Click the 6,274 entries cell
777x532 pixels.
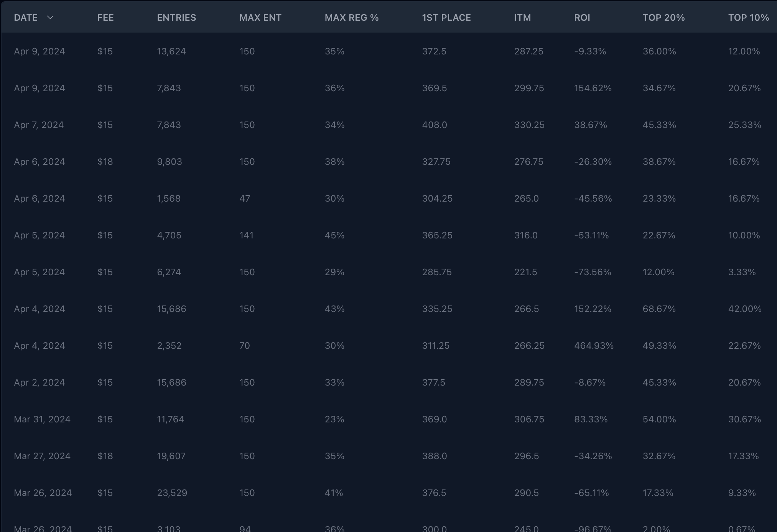[169, 272]
